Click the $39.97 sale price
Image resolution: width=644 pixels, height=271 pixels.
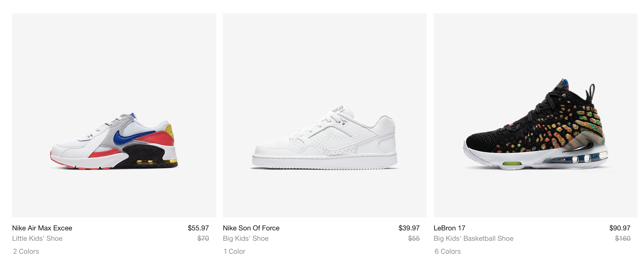pyautogui.click(x=409, y=228)
